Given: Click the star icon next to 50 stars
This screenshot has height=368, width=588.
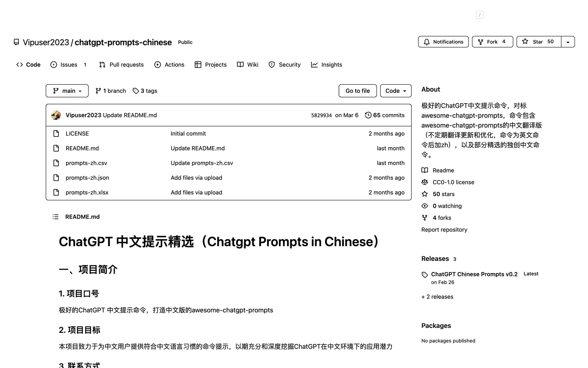Looking at the screenshot, I should [425, 194].
